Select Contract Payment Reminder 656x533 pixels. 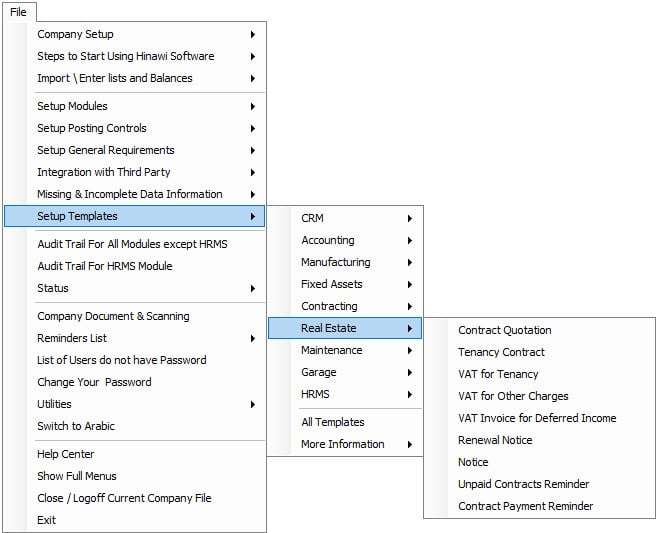525,506
